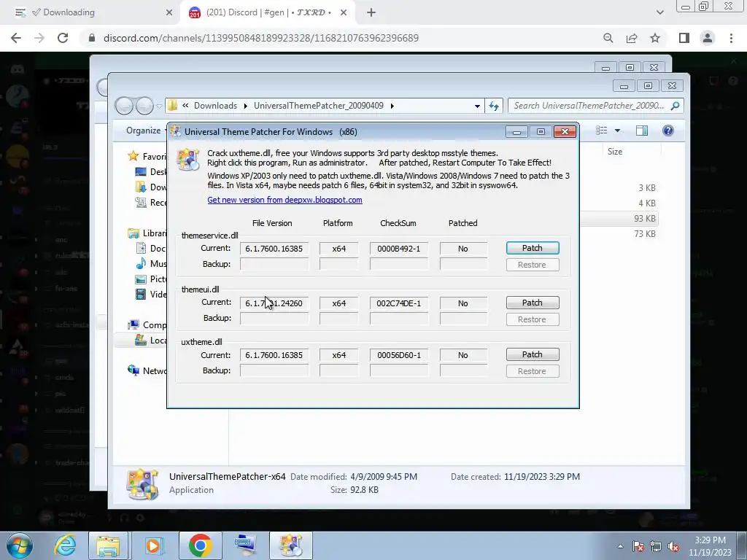Click themeservice.dll checksum value 0000B492-1
This screenshot has width=747, height=560.
point(399,249)
